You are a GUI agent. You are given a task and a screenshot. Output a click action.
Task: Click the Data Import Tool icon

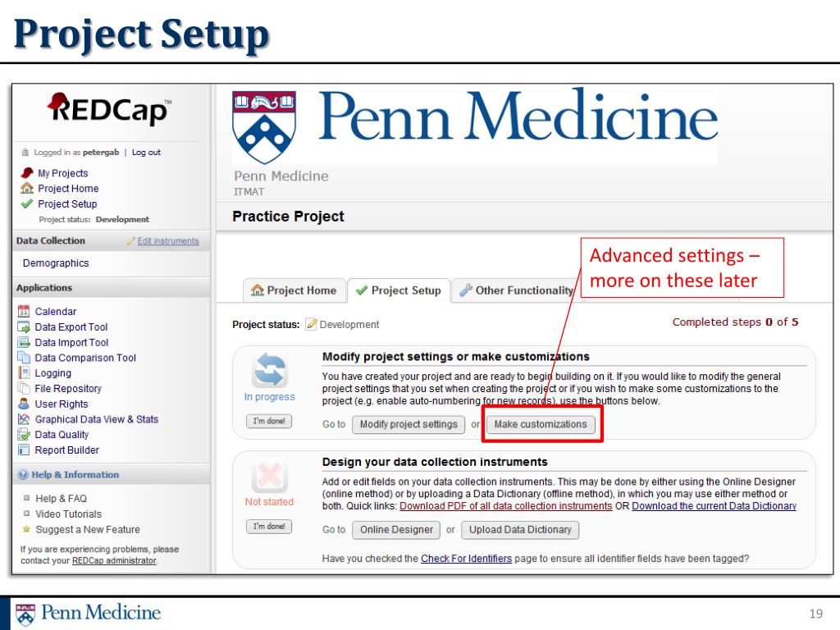[24, 342]
